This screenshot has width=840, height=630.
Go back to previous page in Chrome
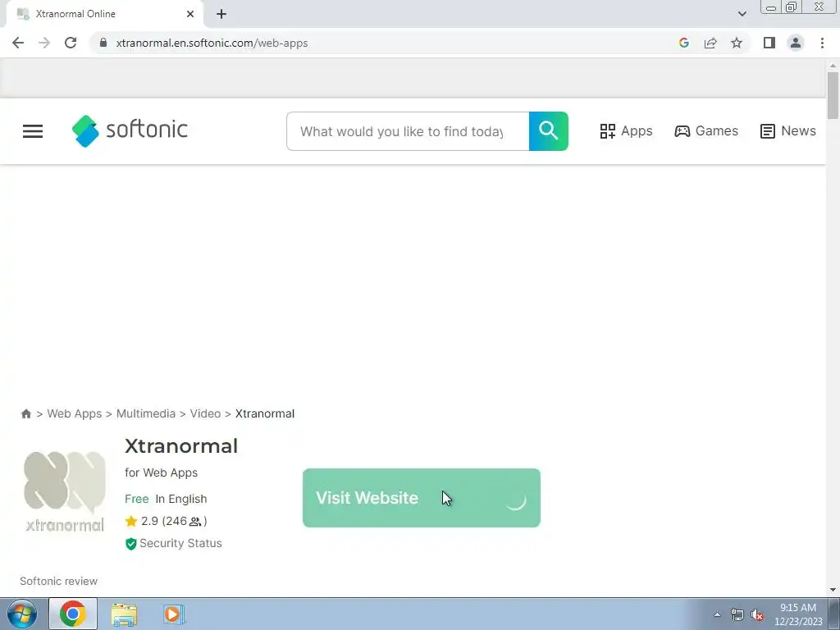click(x=18, y=43)
